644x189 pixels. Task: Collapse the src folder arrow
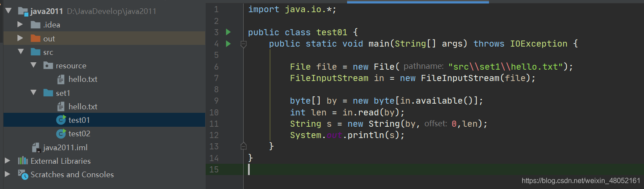[x=21, y=52]
